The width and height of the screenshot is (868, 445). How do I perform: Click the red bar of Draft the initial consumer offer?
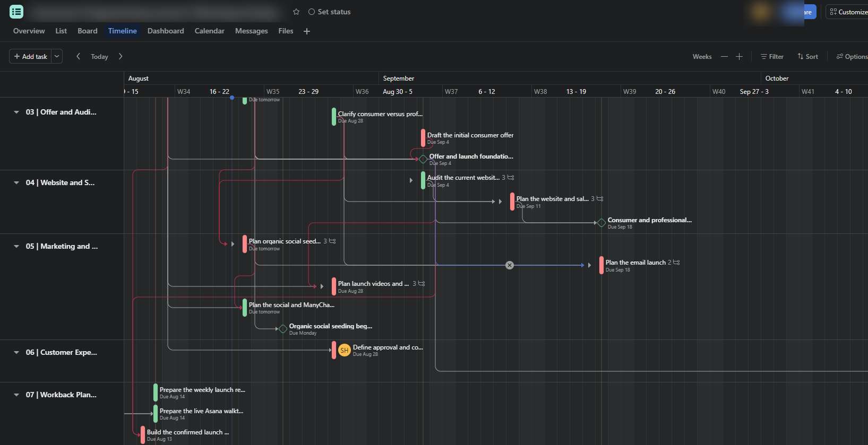click(x=423, y=138)
